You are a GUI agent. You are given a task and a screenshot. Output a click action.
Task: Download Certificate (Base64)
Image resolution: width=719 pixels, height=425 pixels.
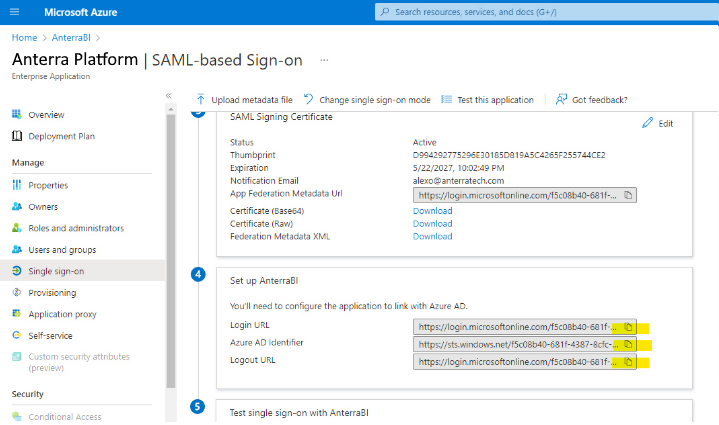pos(432,210)
